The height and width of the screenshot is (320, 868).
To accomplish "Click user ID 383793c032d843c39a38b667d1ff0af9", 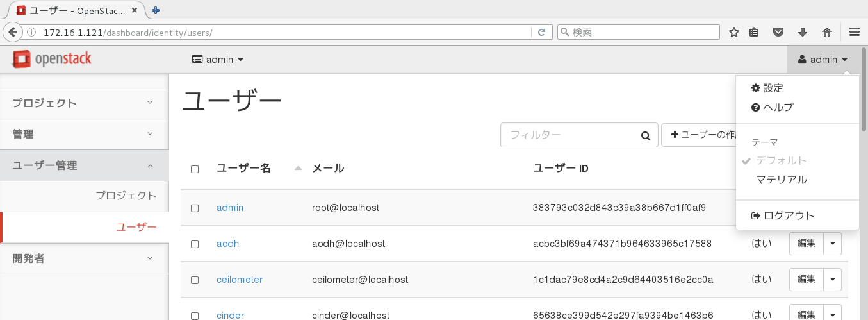I will click(x=619, y=208).
